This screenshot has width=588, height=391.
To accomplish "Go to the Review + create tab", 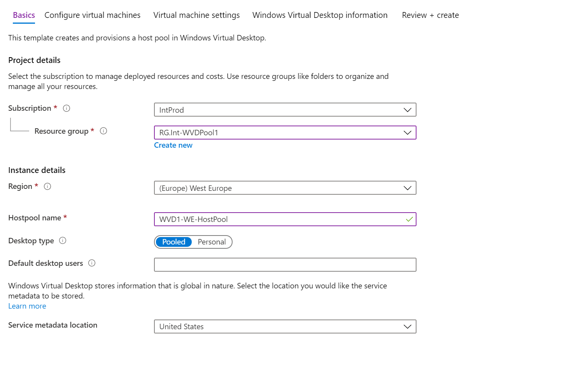I will [x=430, y=15].
